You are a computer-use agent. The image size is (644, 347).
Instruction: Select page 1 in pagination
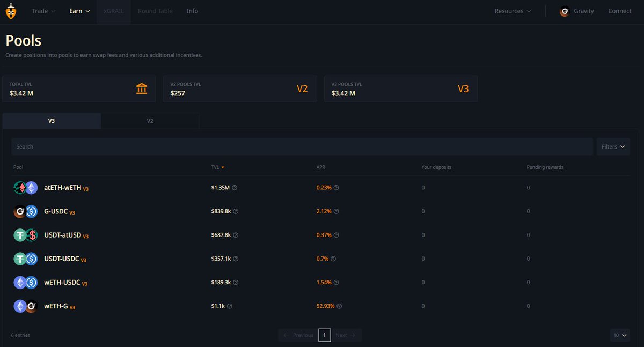[x=324, y=335]
